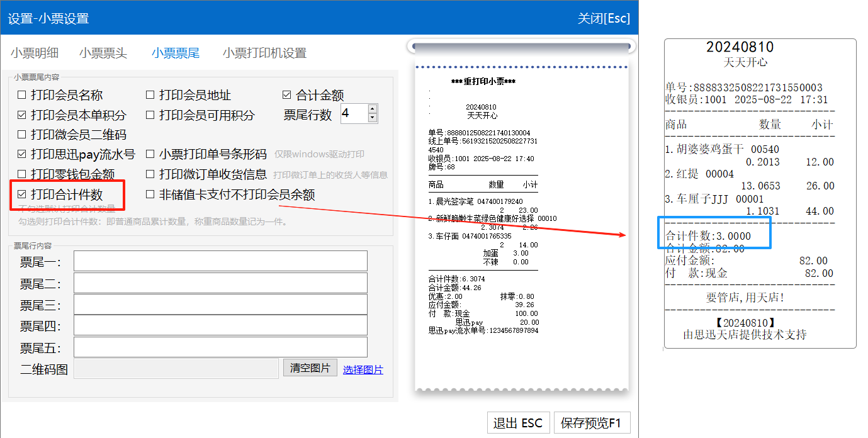Decrease 票尾行数 with down arrow

pyautogui.click(x=372, y=118)
